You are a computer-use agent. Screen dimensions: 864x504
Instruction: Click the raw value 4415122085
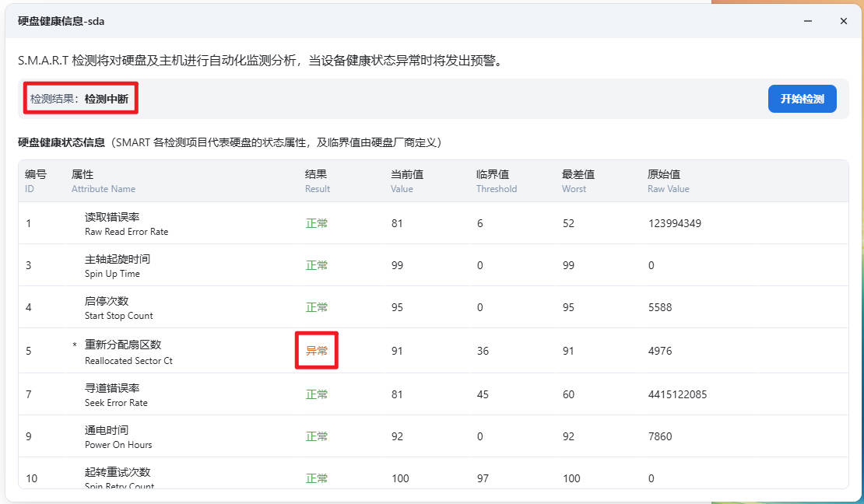click(677, 394)
